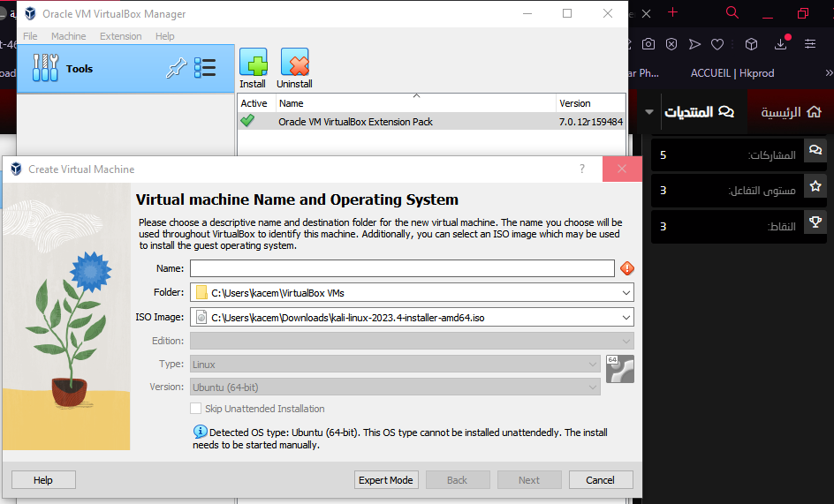
Task: Click the Help button in the wizard
Action: point(43,480)
